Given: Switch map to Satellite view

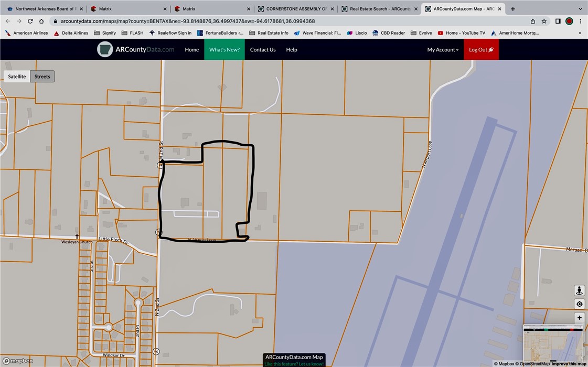Looking at the screenshot, I should pyautogui.click(x=17, y=77).
